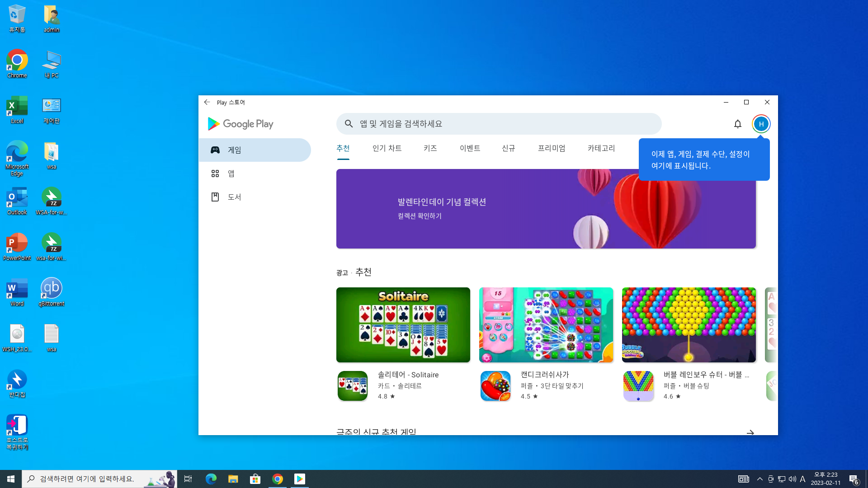The height and width of the screenshot is (488, 868).
Task: Click the search magnifier icon
Action: point(349,124)
